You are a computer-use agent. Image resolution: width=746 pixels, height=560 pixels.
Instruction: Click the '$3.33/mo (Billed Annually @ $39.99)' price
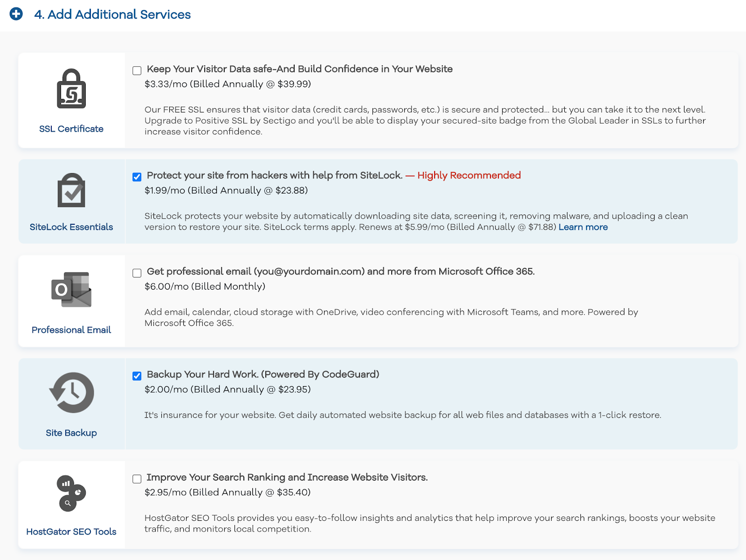pyautogui.click(x=228, y=84)
